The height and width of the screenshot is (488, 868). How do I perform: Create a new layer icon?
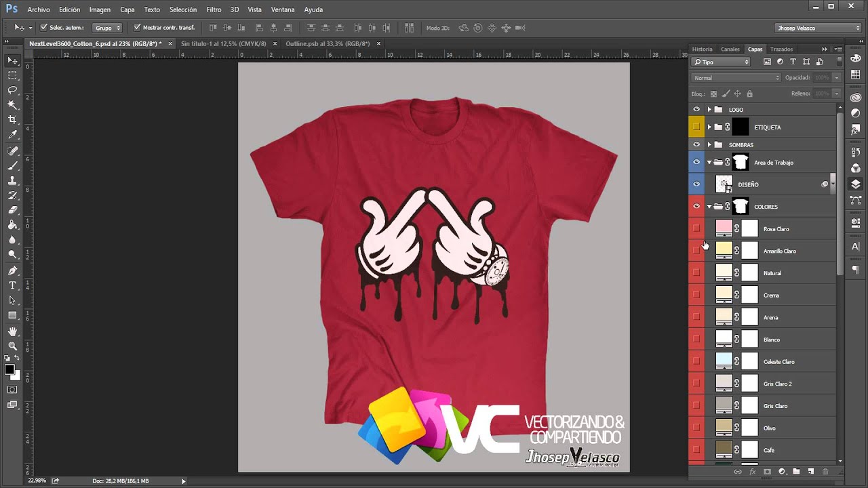pos(810,471)
